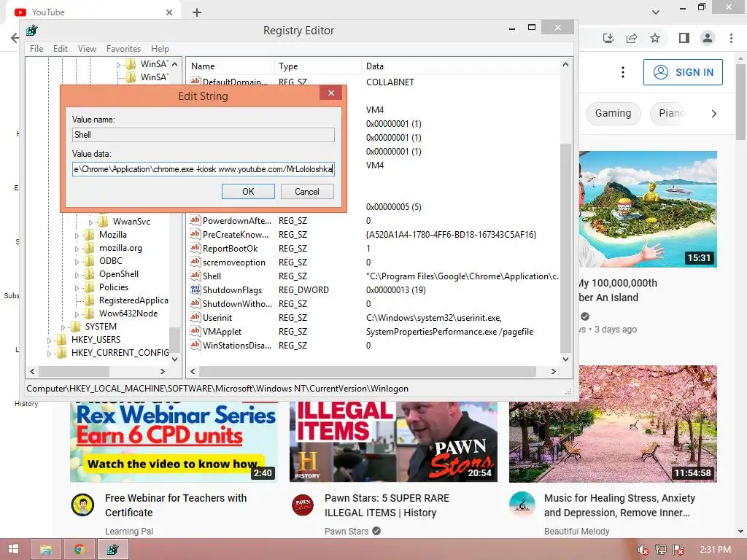747x560 pixels.
Task: Select the Gaming chip on YouTube
Action: (x=613, y=113)
